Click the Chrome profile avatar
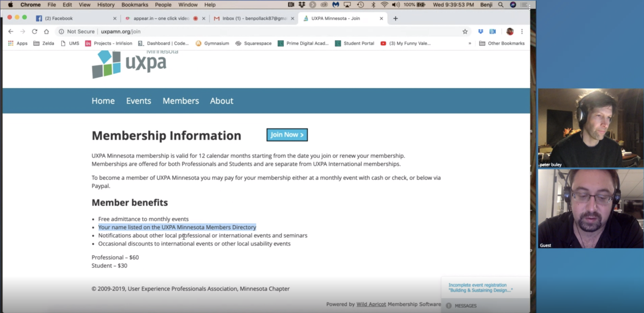Image resolution: width=644 pixels, height=313 pixels. [x=510, y=31]
